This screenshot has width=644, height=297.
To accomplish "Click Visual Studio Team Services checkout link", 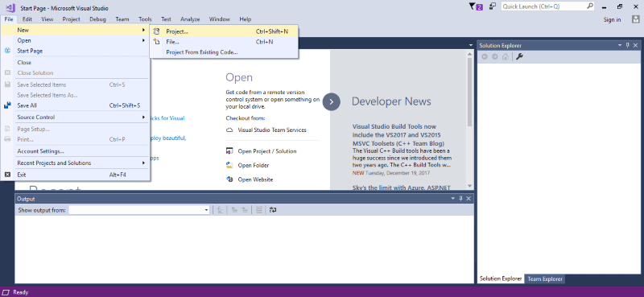I will click(x=272, y=130).
